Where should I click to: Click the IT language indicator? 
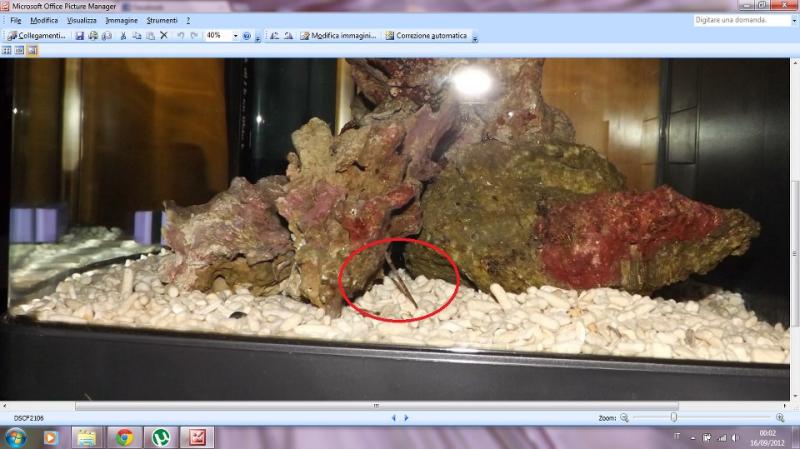[x=677, y=436]
